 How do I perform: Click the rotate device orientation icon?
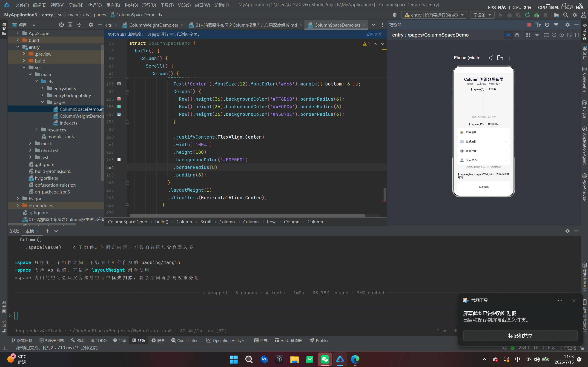pyautogui.click(x=500, y=58)
